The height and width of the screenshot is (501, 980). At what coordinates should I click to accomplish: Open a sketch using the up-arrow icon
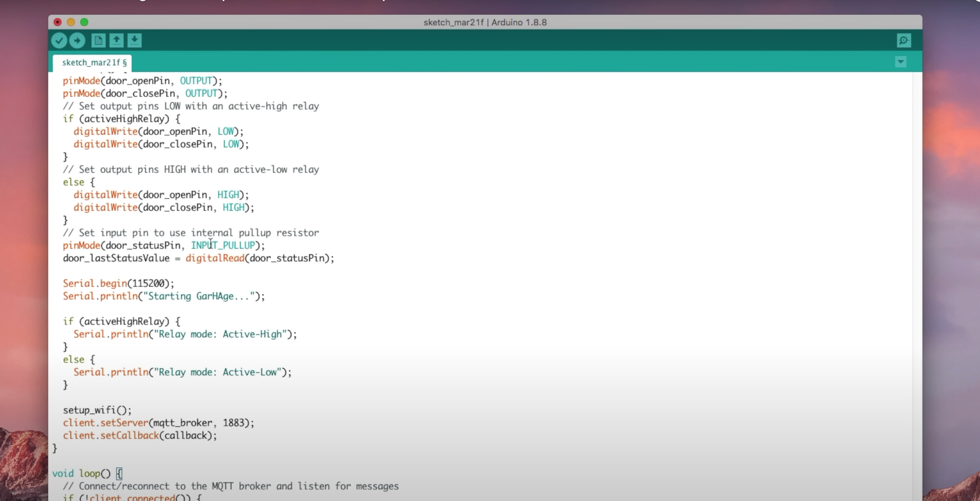tap(116, 40)
